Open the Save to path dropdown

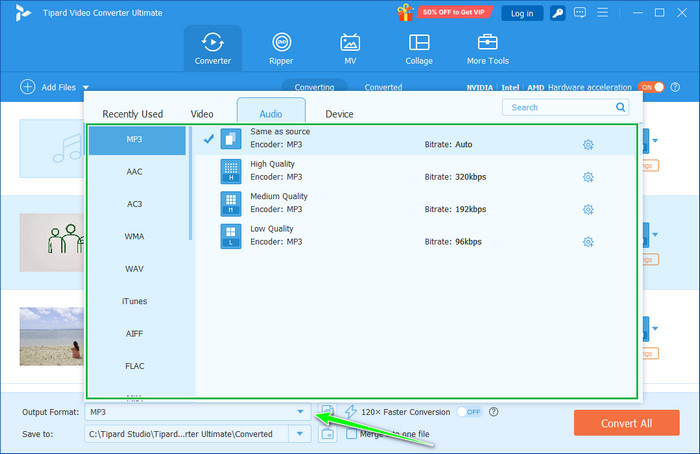(x=300, y=433)
